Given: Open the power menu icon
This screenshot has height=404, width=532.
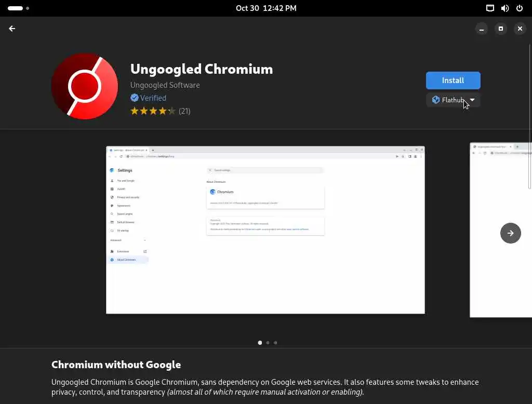Looking at the screenshot, I should tap(520, 8).
